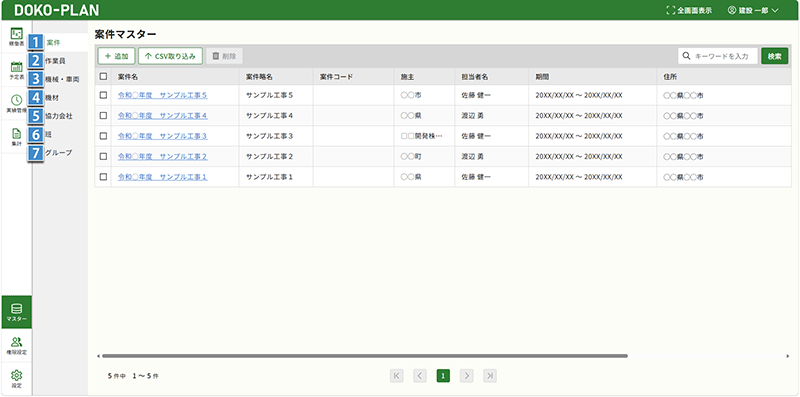
Task: Click 渡辺 勇 in the サンプル工事４ row
Action: (472, 116)
